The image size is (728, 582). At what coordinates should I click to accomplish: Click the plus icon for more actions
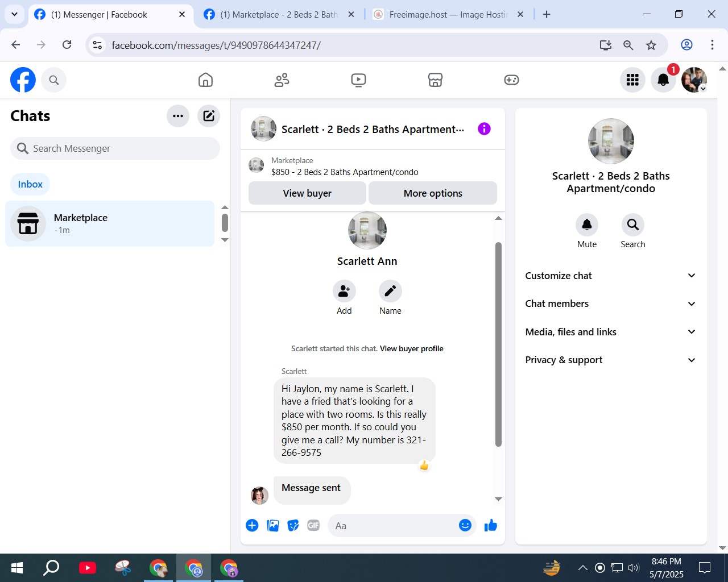[x=252, y=526]
